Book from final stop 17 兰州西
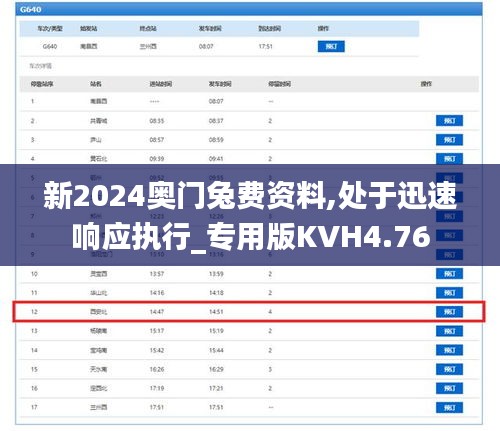The image size is (500, 431). [x=449, y=407]
